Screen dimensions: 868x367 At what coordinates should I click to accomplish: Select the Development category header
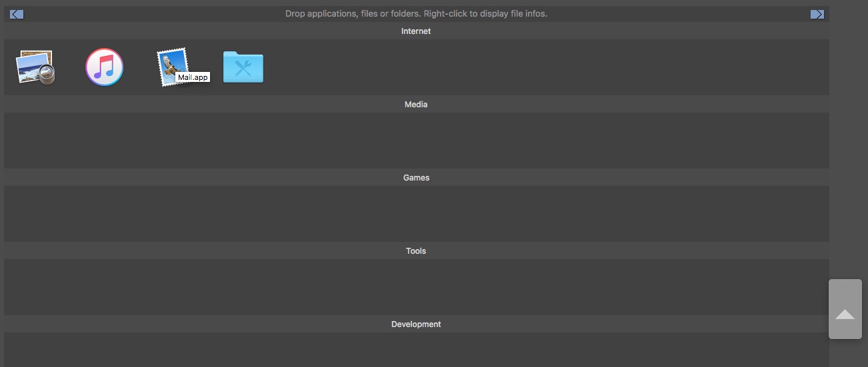416,324
